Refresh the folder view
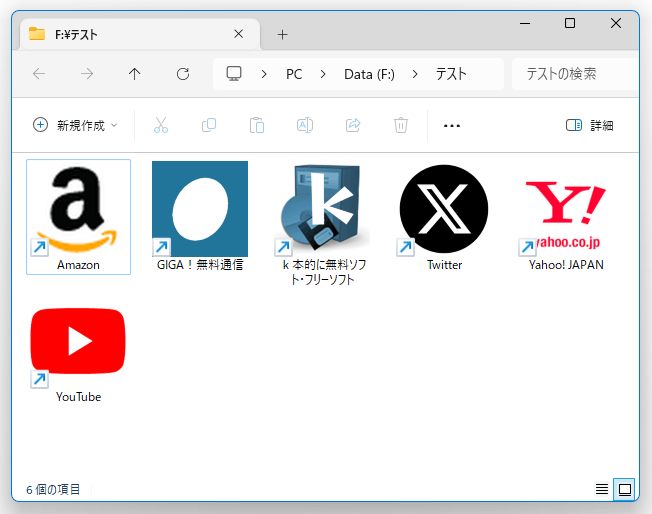Image resolution: width=652 pixels, height=514 pixels. (183, 74)
